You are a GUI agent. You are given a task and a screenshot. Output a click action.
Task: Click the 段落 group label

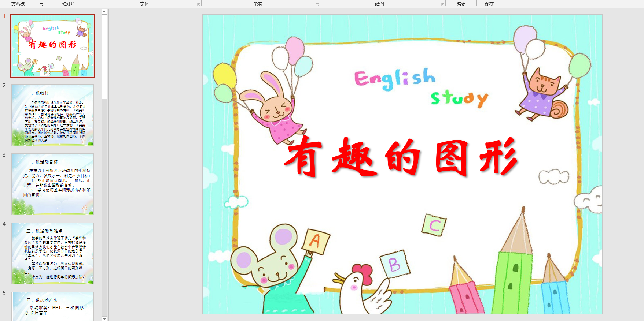[x=258, y=4]
